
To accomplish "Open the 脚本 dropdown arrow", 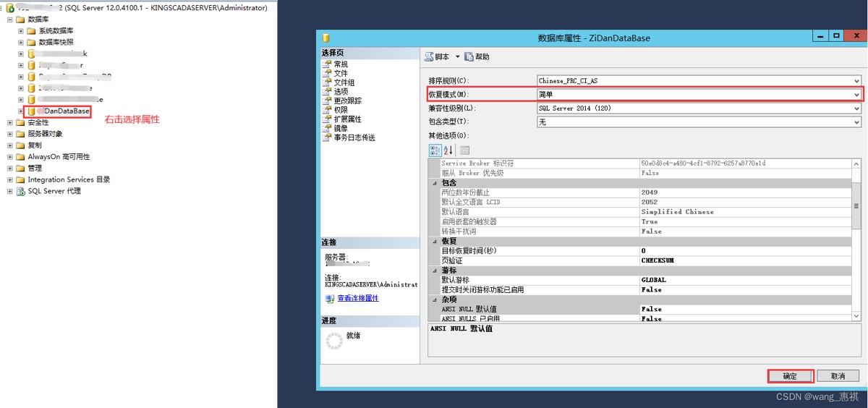I will tap(457, 57).
